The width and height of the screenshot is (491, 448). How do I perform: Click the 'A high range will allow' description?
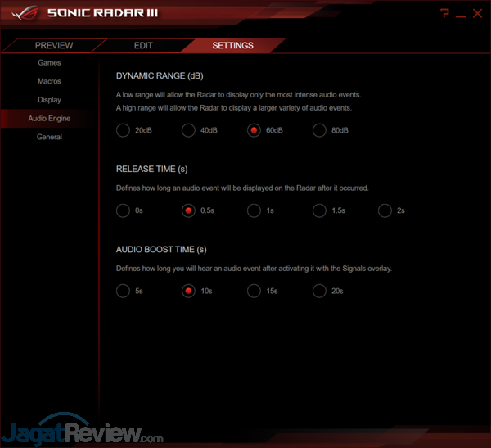click(x=234, y=108)
